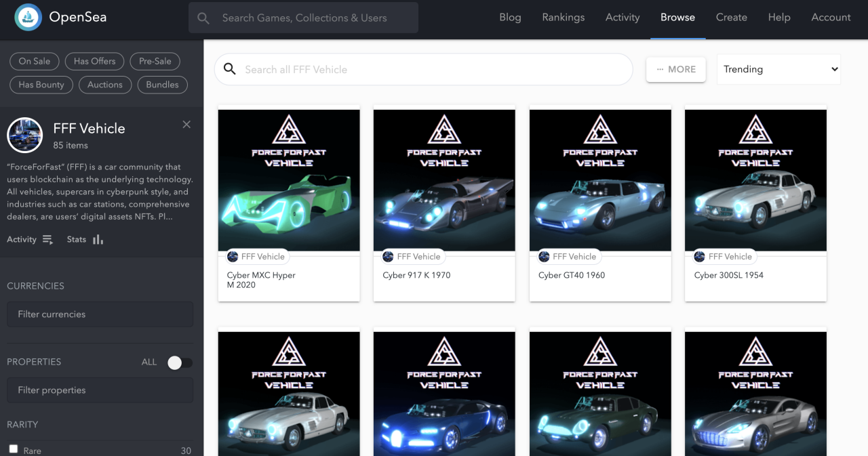Filter by Has Offers
The image size is (868, 456).
coord(95,61)
